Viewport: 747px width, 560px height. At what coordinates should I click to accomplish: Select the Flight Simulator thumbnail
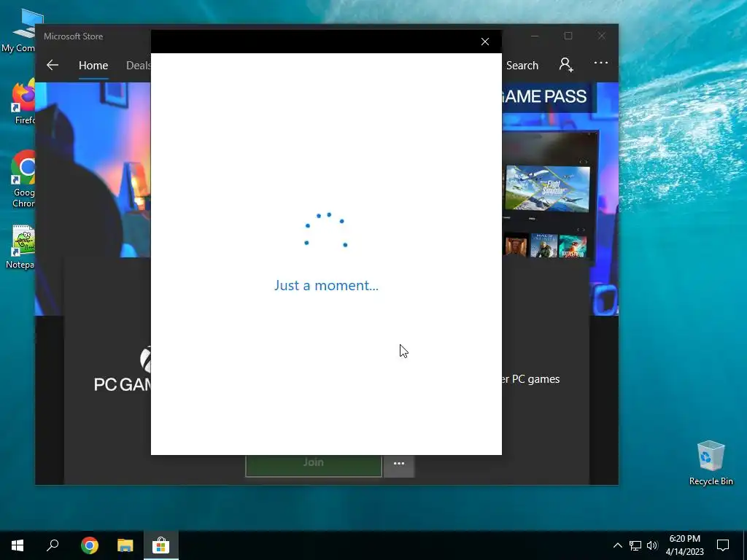pyautogui.click(x=547, y=189)
